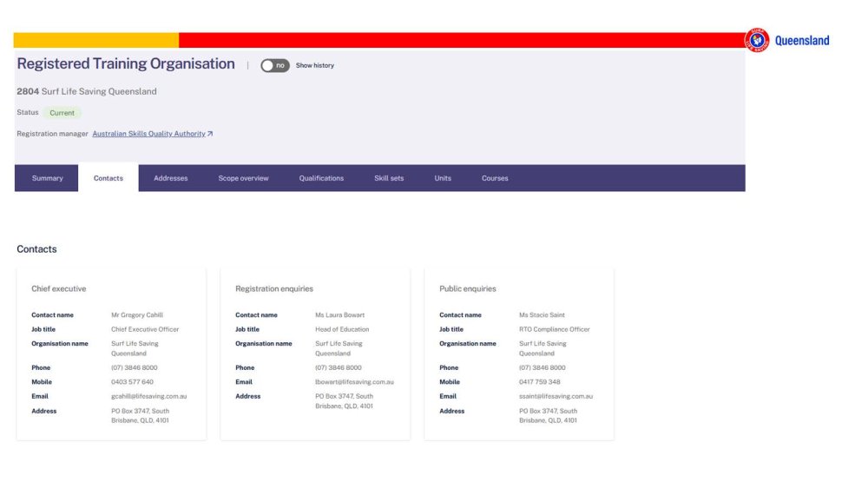Open the Australian Skills Quality Authority link

(148, 134)
